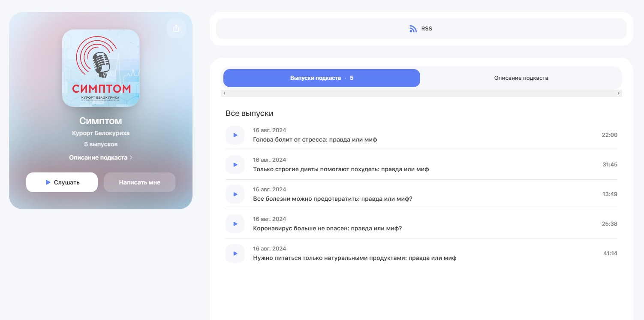The image size is (644, 320).
Task: Open episode title "Все болезни можно предотвратить"
Action: click(333, 199)
